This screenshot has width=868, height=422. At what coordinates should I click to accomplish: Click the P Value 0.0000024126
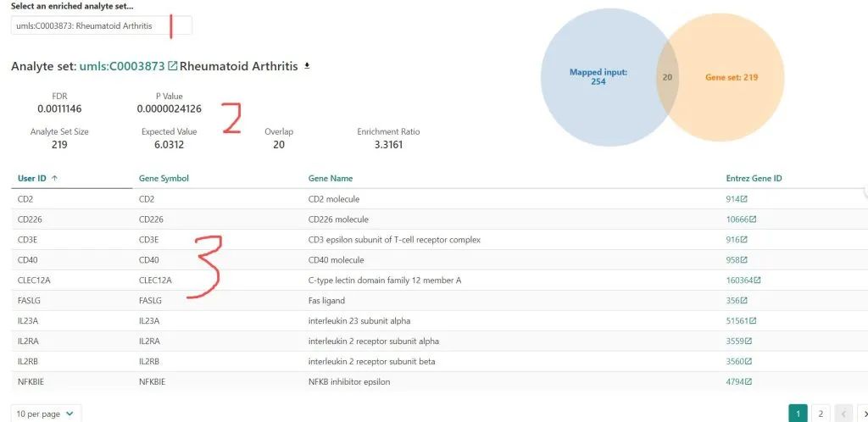[x=170, y=109]
